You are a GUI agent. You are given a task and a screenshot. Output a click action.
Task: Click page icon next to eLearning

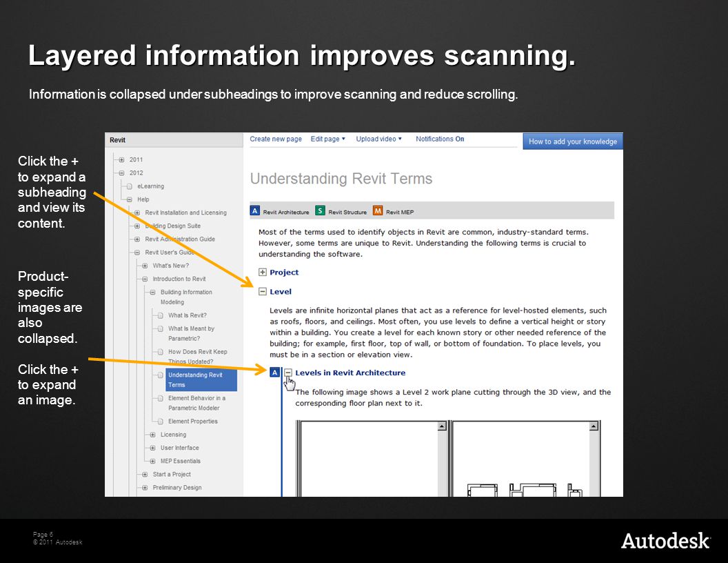(x=129, y=186)
